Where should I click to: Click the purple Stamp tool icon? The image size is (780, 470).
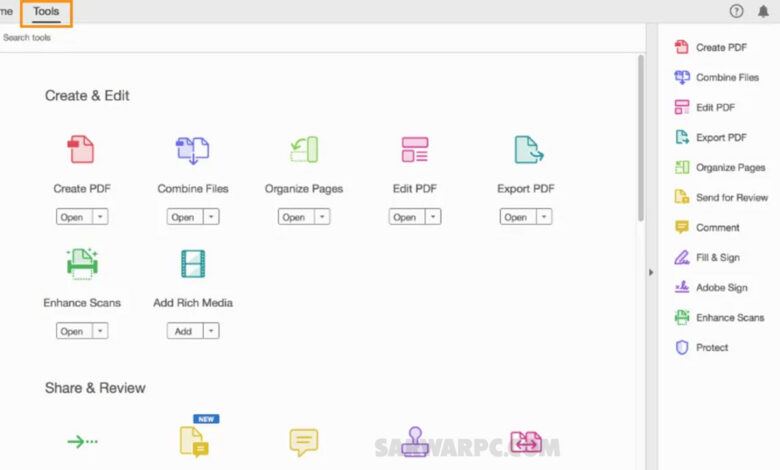click(415, 442)
